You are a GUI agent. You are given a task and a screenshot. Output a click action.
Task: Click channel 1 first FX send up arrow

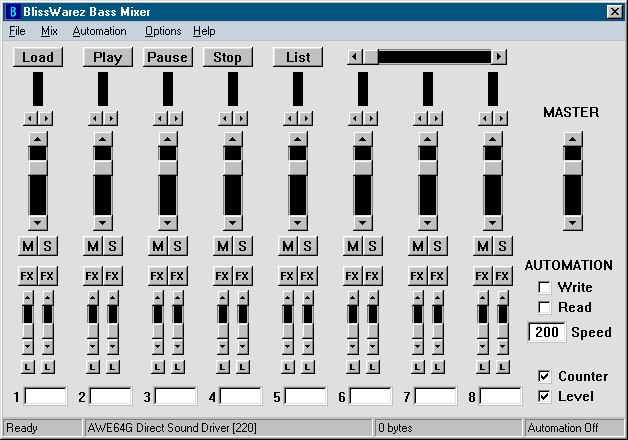point(28,298)
